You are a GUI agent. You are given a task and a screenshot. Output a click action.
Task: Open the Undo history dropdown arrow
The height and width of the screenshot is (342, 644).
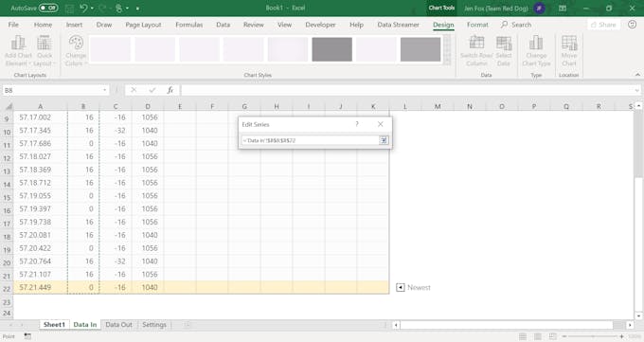92,9
